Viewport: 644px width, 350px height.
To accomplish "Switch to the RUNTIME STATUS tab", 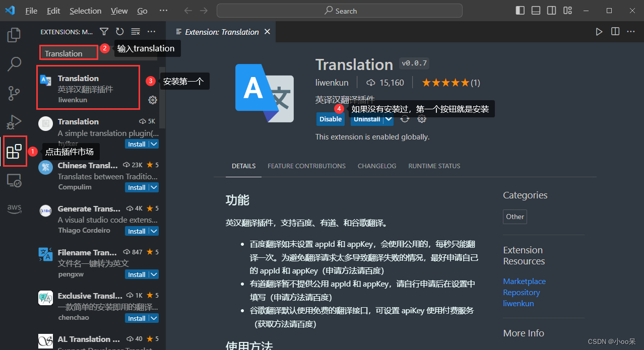I will [434, 166].
